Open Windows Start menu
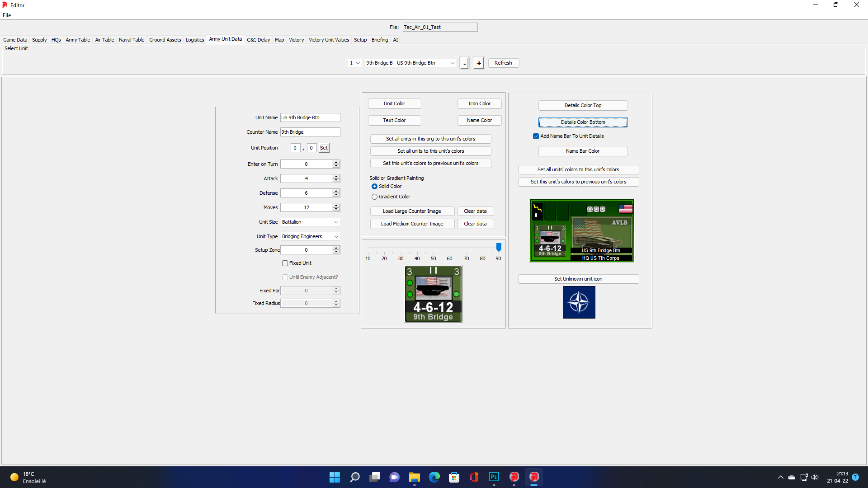Screen dimensions: 868x488 tap(335, 477)
